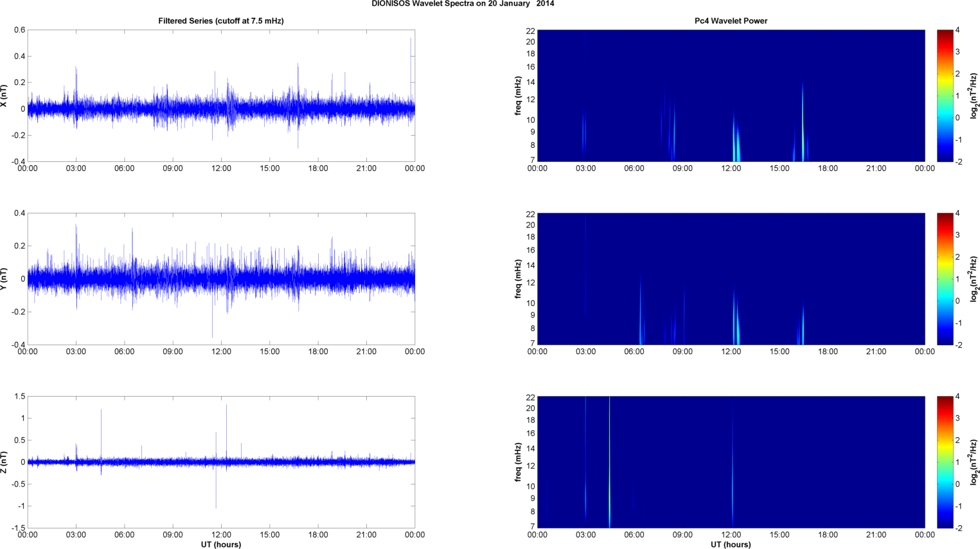Click the 15:00 tick under the middle spectrogram
This screenshot has width=980, height=549.
(780, 352)
